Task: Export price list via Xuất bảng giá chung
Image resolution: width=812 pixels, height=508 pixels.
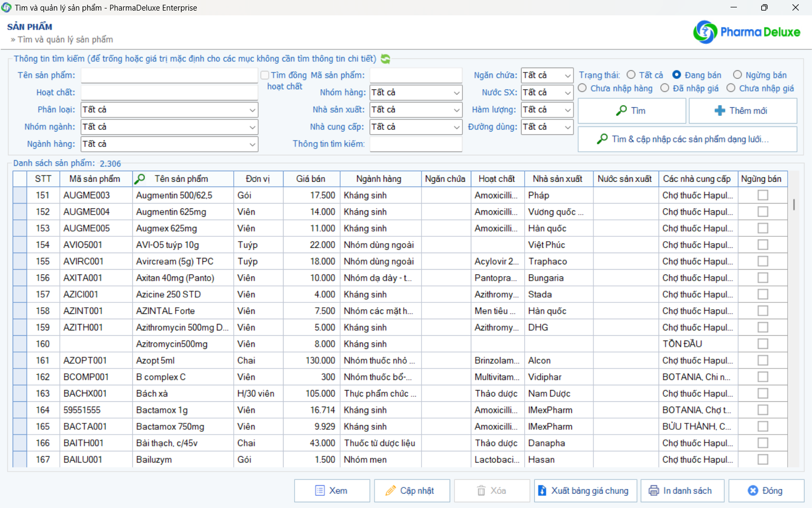Action: click(x=585, y=491)
